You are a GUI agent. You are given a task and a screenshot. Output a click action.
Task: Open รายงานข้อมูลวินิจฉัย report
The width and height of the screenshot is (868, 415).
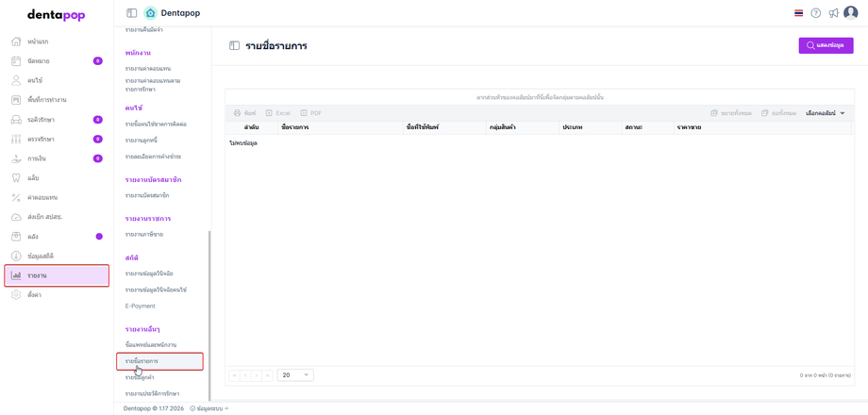pos(151,274)
